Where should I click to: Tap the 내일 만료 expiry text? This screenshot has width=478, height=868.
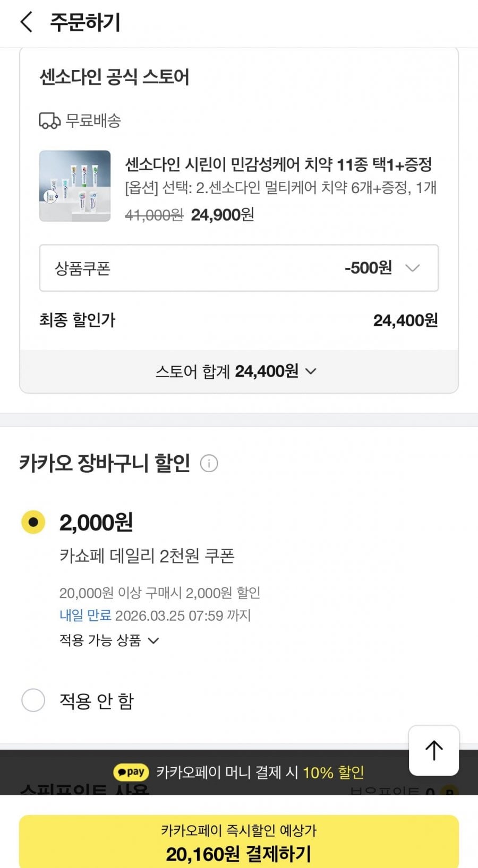pos(86,615)
